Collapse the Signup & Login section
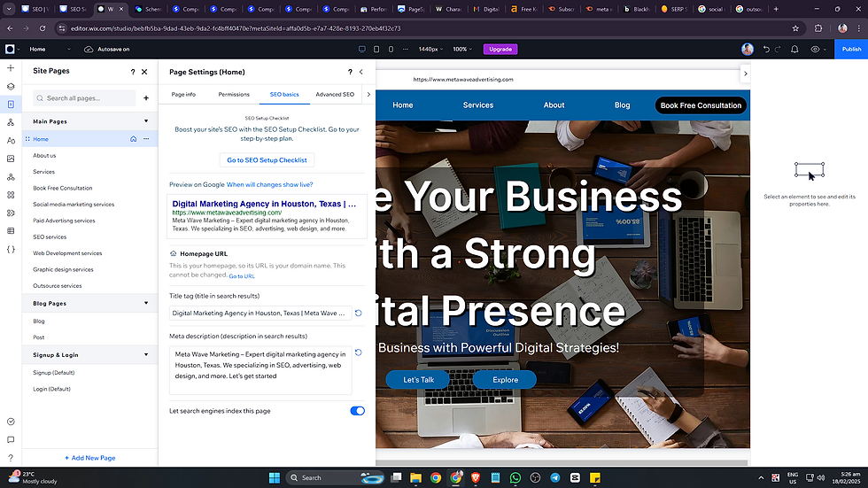The width and height of the screenshot is (868, 488). tap(146, 354)
